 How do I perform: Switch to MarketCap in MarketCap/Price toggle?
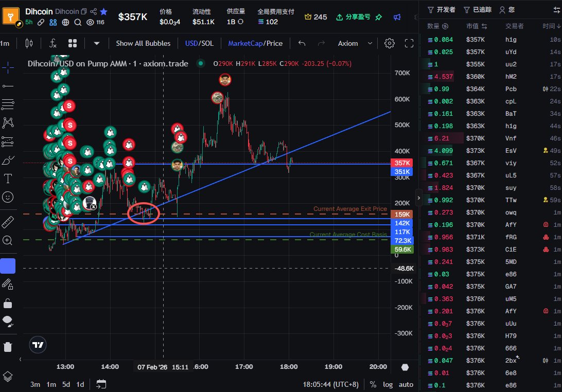[x=245, y=43]
